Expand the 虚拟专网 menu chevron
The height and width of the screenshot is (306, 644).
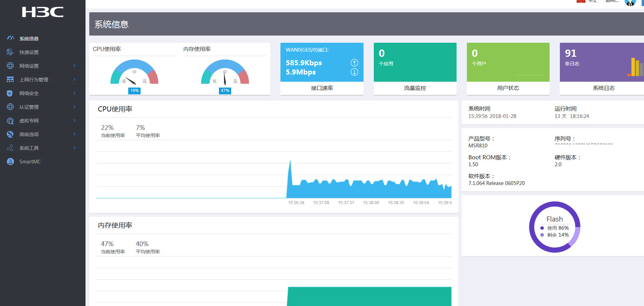(x=74, y=120)
